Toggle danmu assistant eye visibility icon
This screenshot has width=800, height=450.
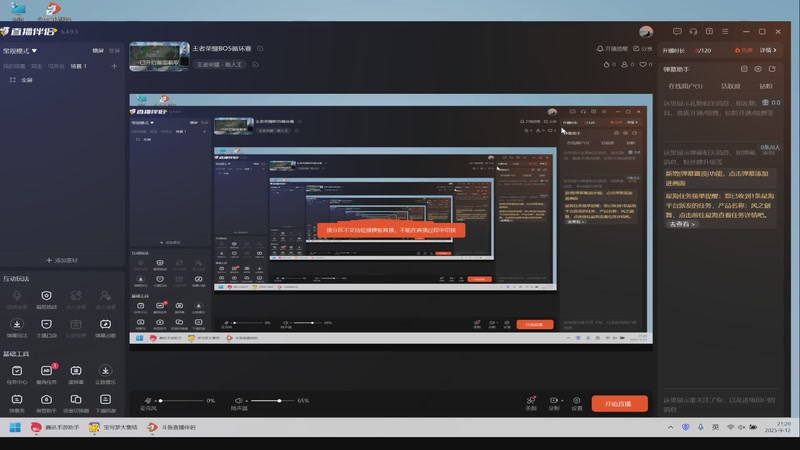coord(758,69)
